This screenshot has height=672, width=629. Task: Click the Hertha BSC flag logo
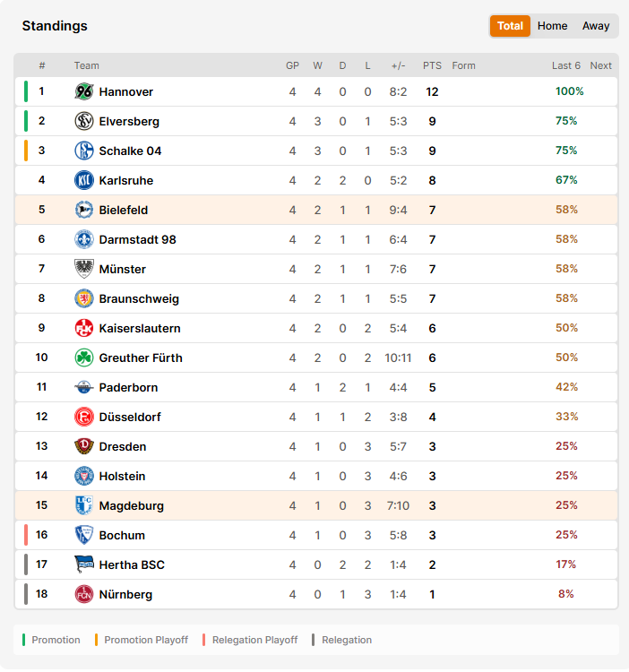click(84, 564)
